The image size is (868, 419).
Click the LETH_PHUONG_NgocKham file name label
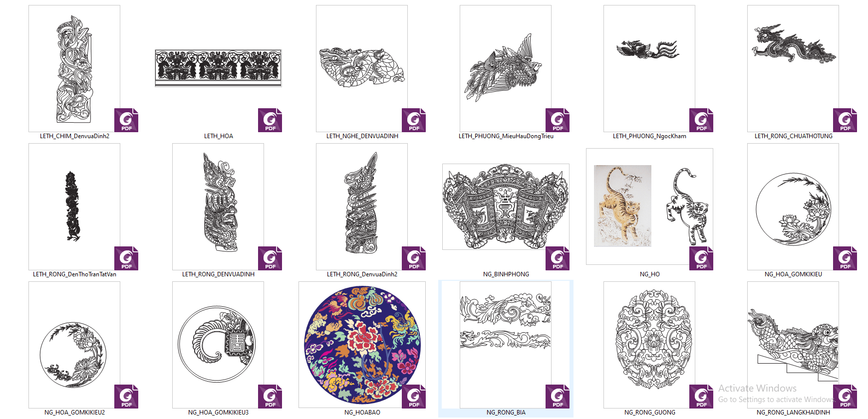click(649, 136)
